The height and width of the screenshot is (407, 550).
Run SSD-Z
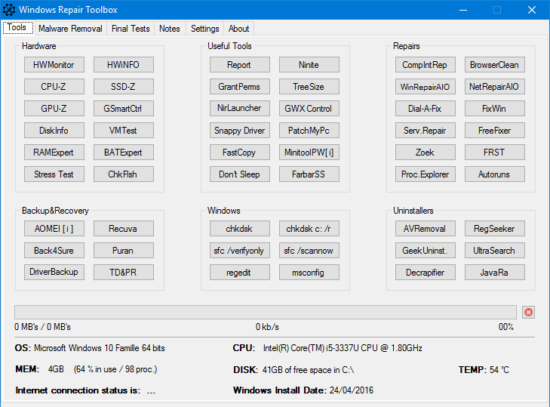click(123, 87)
